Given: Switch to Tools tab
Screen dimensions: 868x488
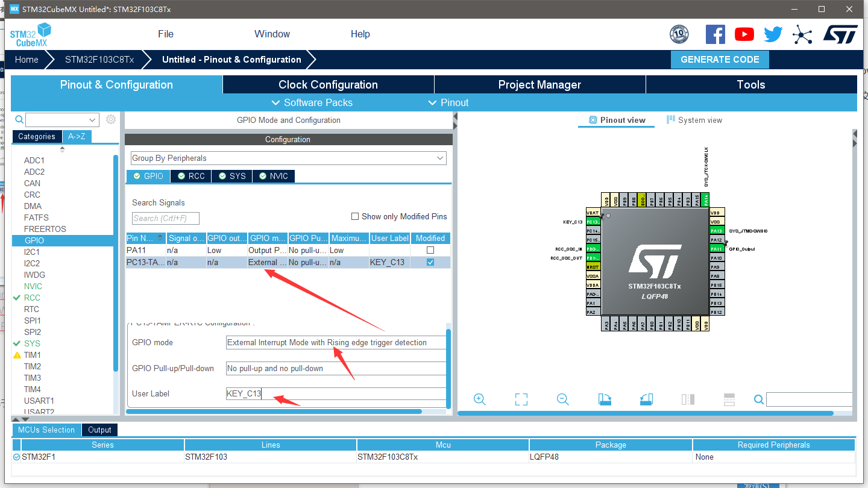Looking at the screenshot, I should click(751, 84).
